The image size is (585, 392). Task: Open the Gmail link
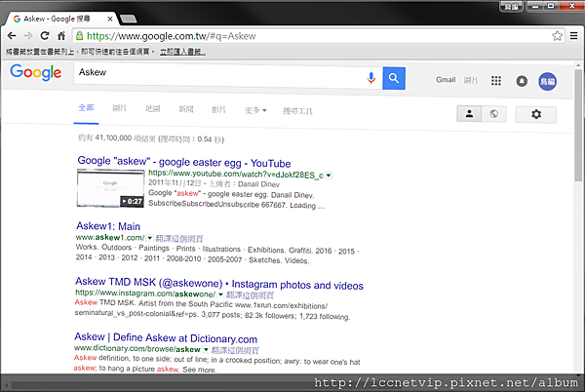(446, 80)
